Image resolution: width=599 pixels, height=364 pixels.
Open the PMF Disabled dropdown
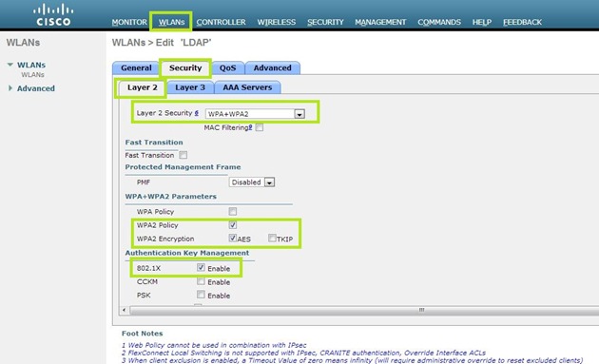click(x=252, y=182)
